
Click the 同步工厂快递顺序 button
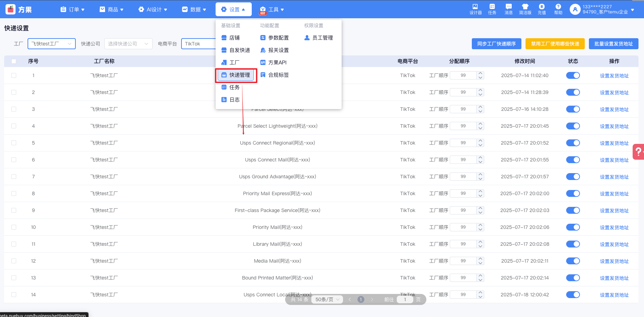click(x=496, y=44)
